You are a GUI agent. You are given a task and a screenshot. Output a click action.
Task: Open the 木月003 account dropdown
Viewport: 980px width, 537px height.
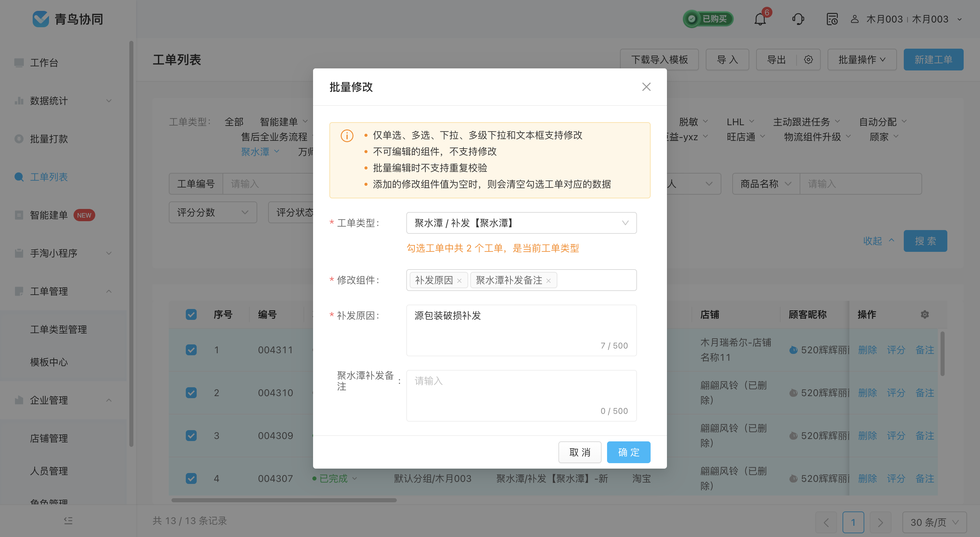click(959, 19)
